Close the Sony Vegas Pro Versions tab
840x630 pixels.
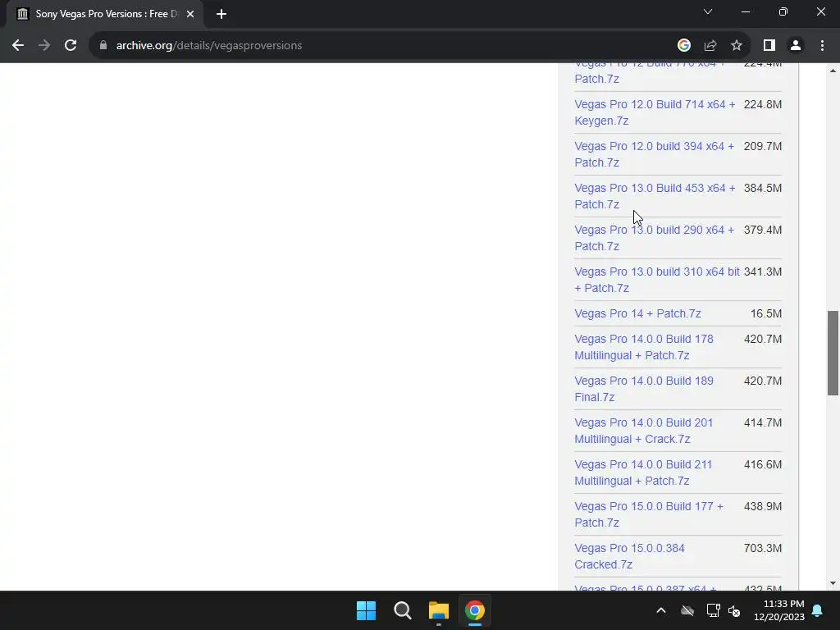pos(190,14)
